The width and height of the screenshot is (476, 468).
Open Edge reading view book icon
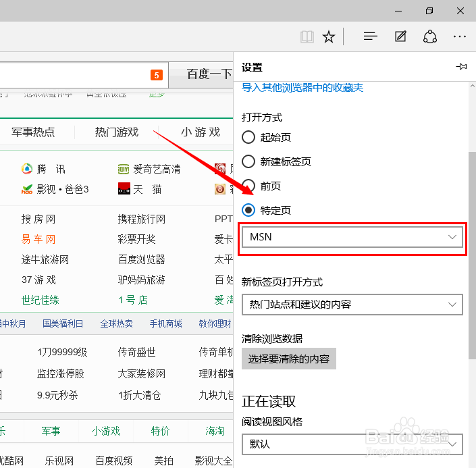pyautogui.click(x=307, y=37)
